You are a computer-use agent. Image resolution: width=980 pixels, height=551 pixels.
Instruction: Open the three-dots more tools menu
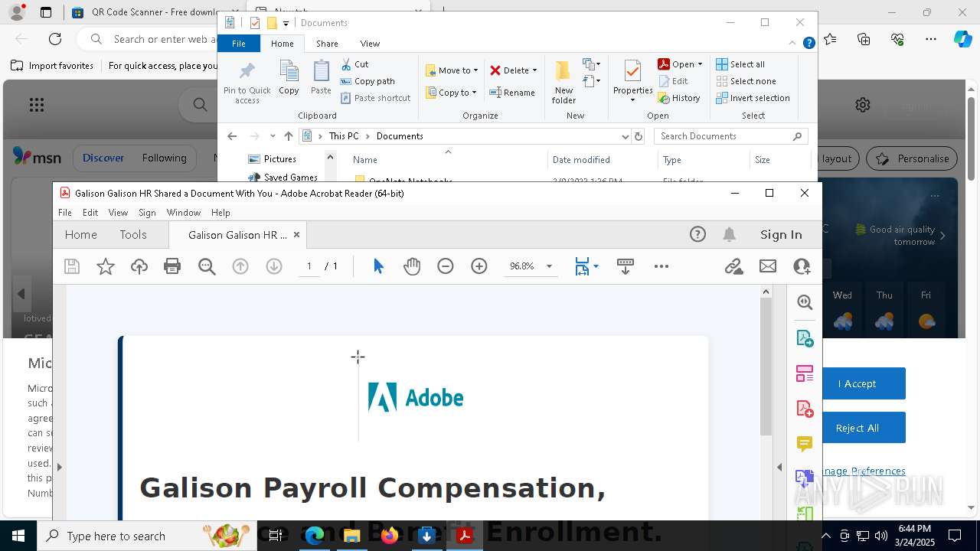(661, 266)
